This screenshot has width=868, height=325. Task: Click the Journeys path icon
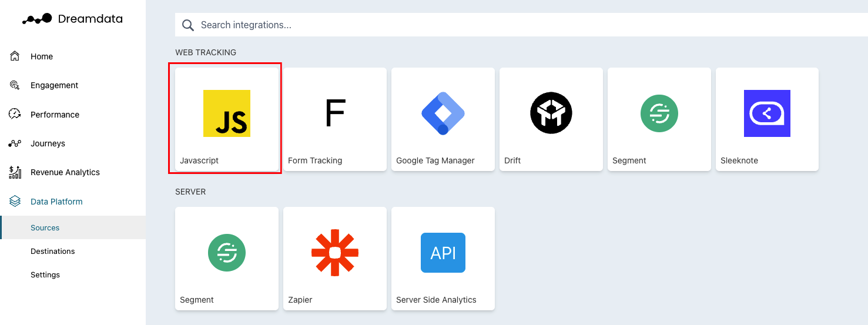15,143
